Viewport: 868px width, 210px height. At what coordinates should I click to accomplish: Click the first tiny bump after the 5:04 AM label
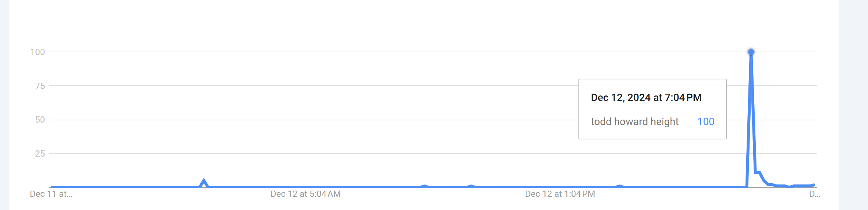pyautogui.click(x=424, y=186)
